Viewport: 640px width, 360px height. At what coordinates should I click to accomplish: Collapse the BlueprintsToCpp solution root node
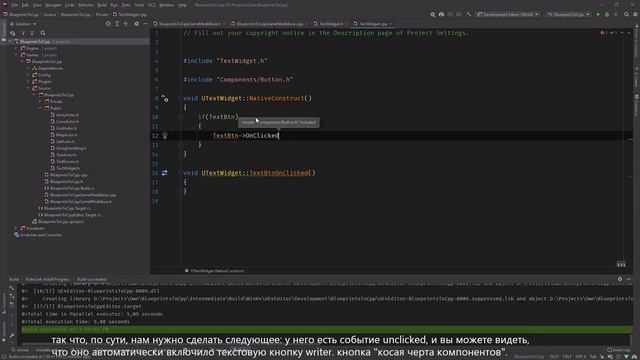(10, 42)
